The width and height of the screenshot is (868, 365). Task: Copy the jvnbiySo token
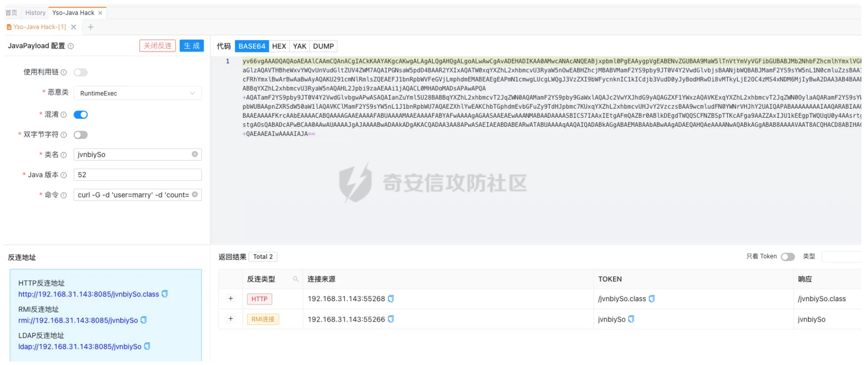pyautogui.click(x=631, y=319)
